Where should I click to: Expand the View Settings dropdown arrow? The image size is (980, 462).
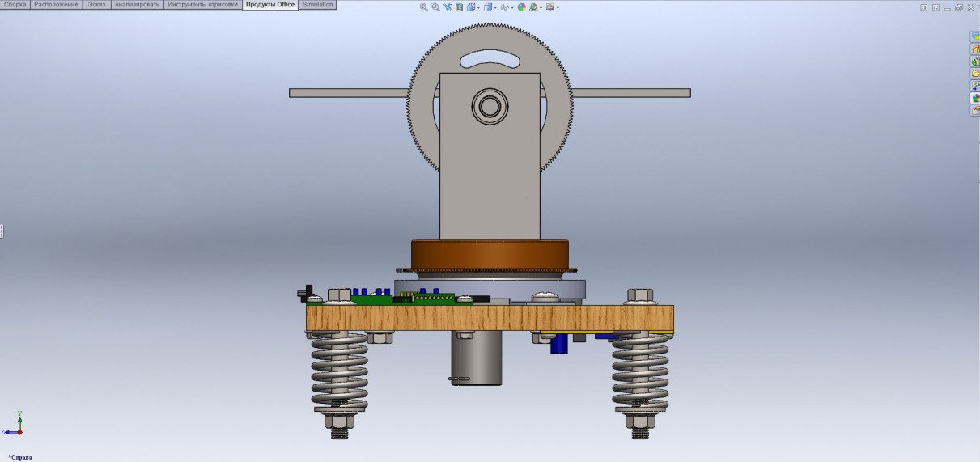pos(558,8)
